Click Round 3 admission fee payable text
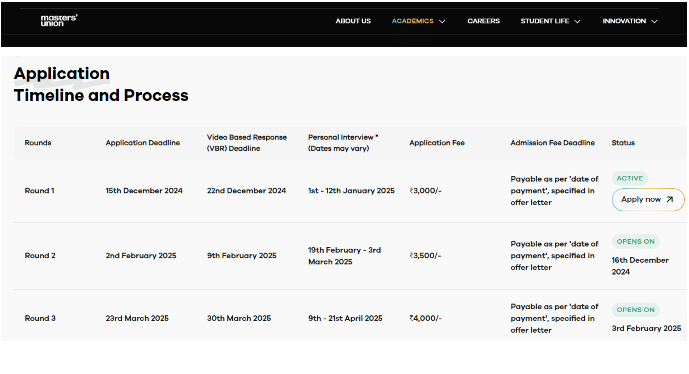689x374 pixels. 555,318
